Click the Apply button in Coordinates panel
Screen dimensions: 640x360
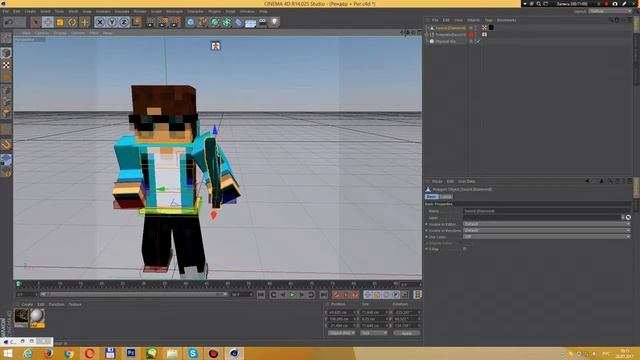[407, 333]
